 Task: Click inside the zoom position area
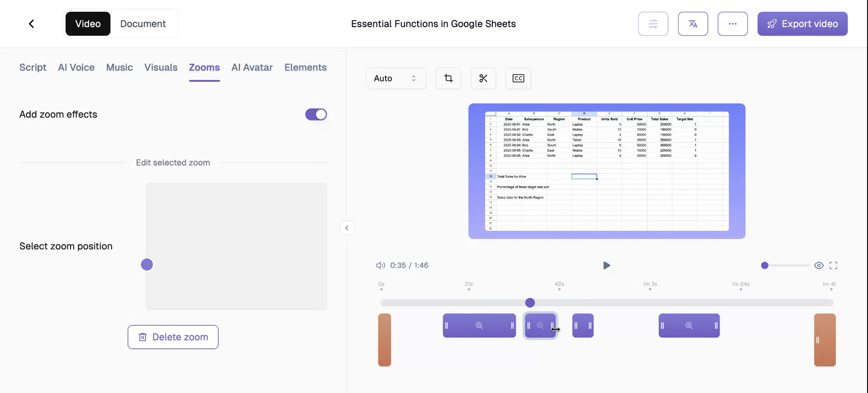(x=236, y=246)
